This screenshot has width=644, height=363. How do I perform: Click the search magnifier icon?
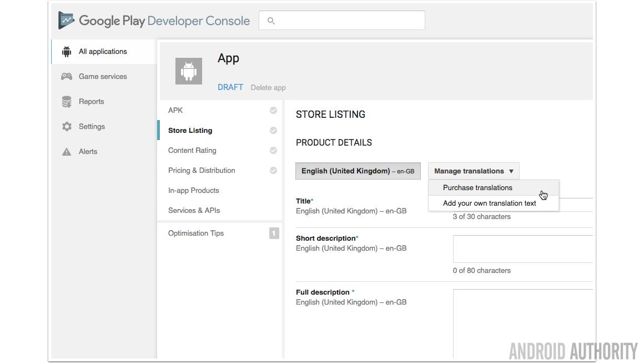pyautogui.click(x=271, y=21)
